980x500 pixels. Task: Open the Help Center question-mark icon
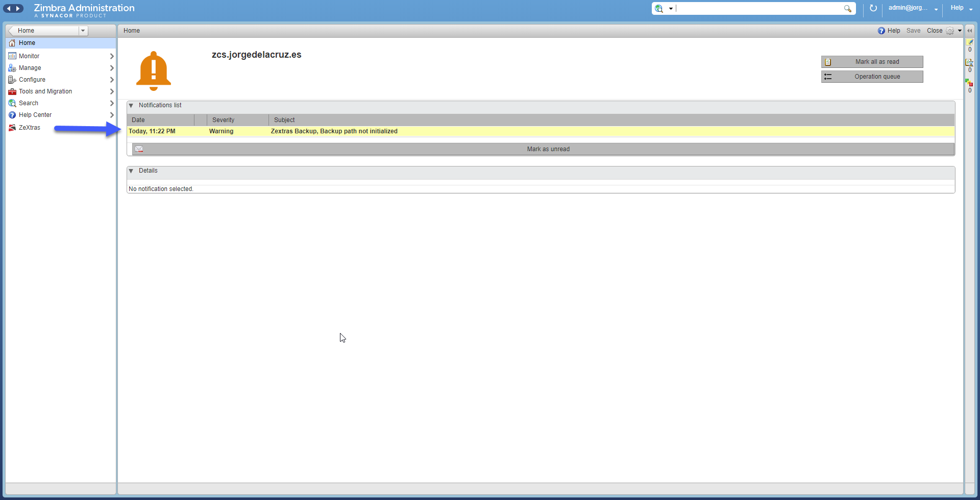pyautogui.click(x=12, y=115)
